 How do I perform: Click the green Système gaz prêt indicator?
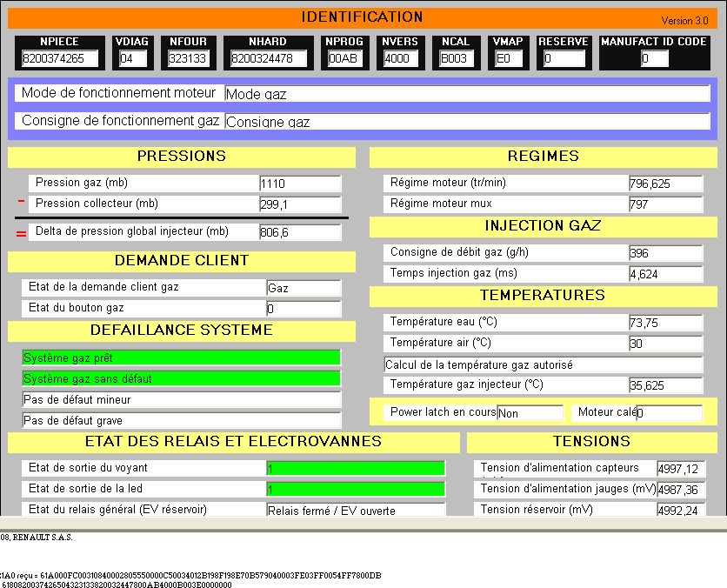pos(181,357)
